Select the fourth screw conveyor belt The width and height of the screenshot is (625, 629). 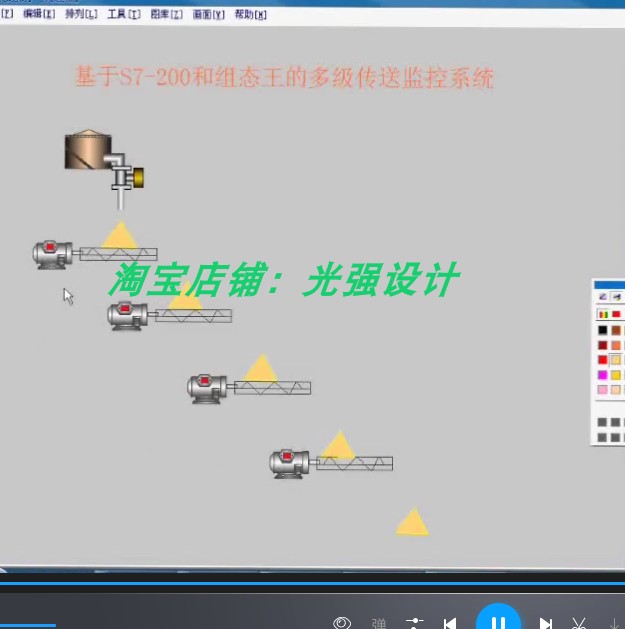tap(354, 463)
